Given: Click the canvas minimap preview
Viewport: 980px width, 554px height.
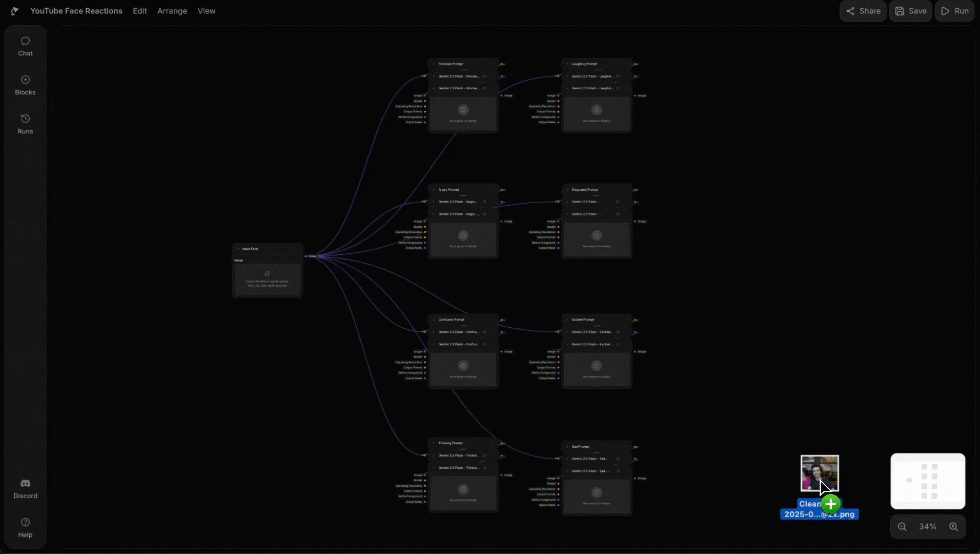Looking at the screenshot, I should coord(928,481).
